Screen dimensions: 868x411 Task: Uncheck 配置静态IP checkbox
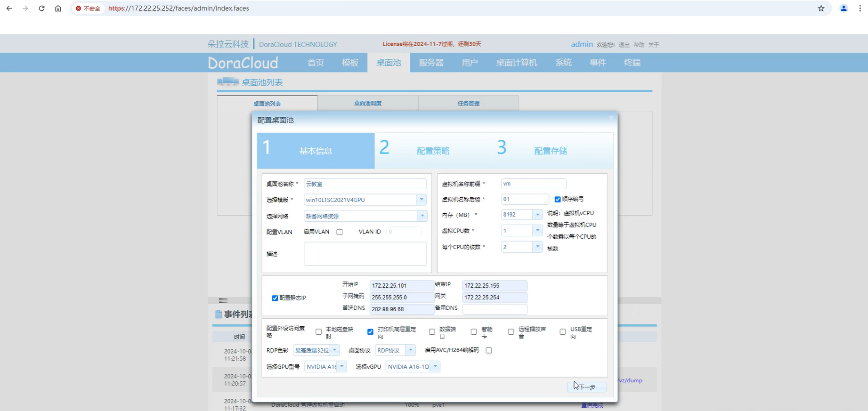click(x=275, y=298)
